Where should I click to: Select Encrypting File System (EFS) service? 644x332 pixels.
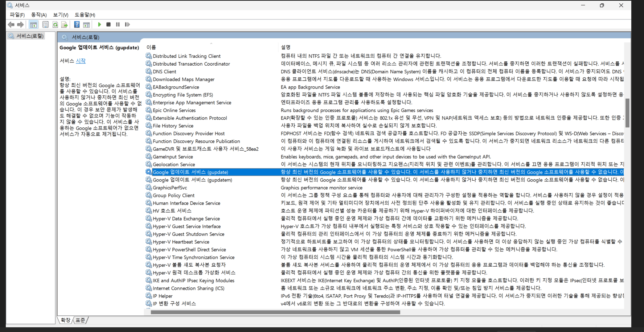(x=384, y=95)
